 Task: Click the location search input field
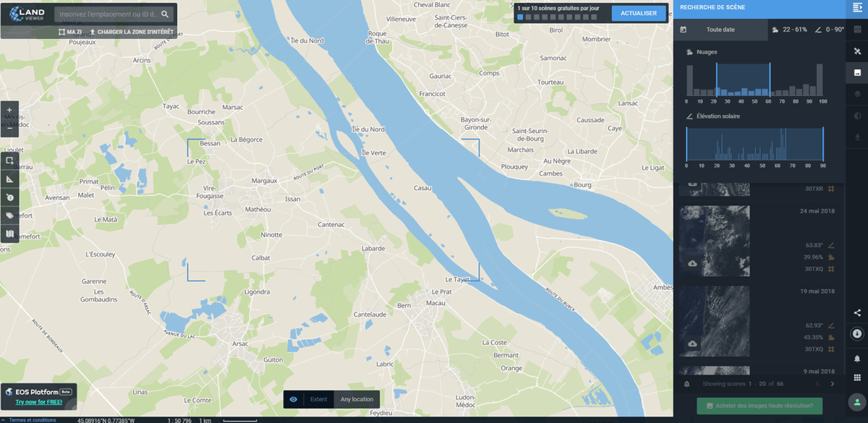[x=107, y=14]
